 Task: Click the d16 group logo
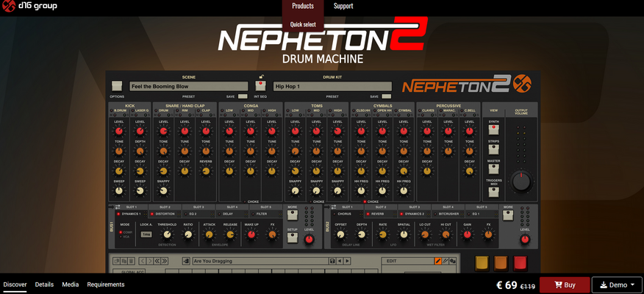tap(29, 6)
